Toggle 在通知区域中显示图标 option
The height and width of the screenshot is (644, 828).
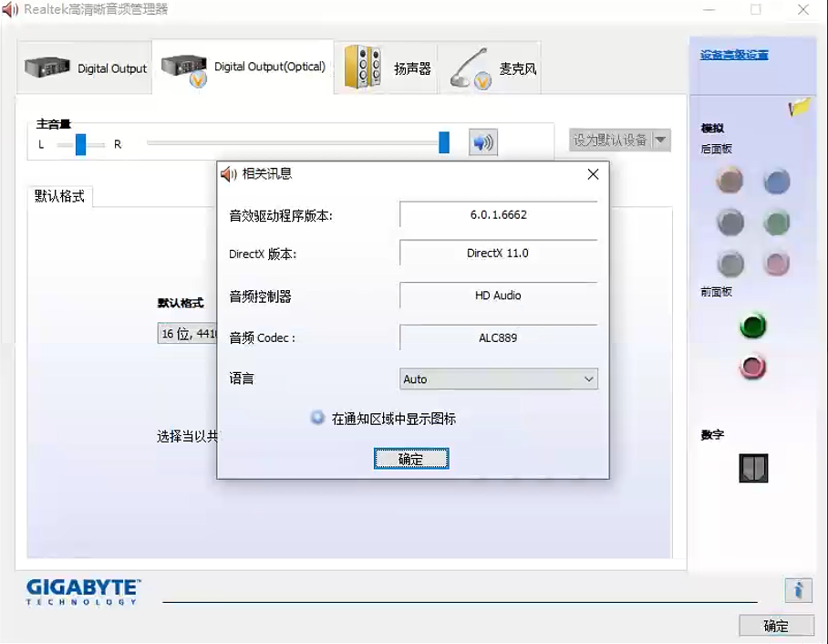[317, 418]
